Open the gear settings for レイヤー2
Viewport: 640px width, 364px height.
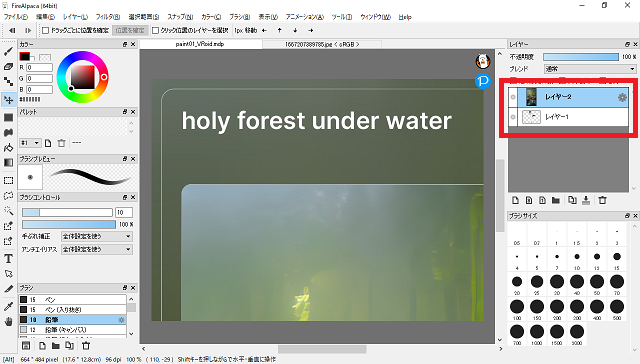(x=622, y=97)
